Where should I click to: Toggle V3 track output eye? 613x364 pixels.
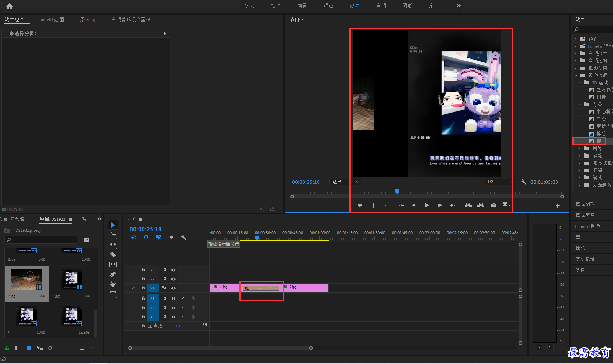click(x=174, y=270)
